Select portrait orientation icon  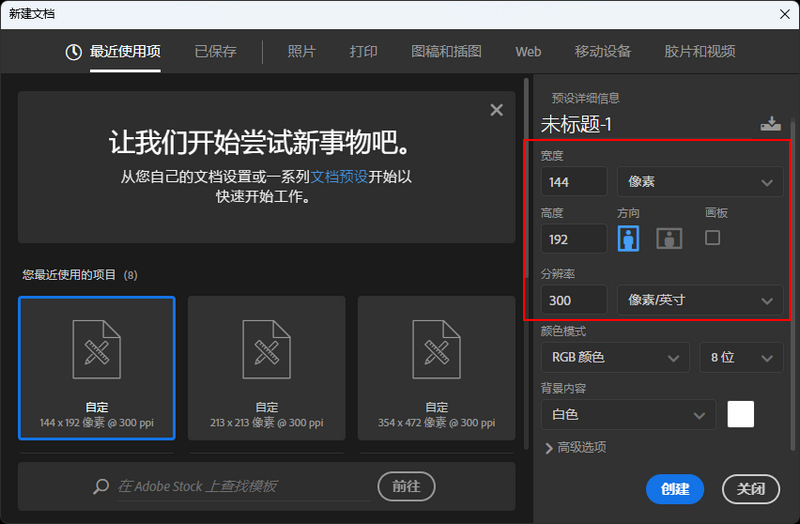coord(628,238)
